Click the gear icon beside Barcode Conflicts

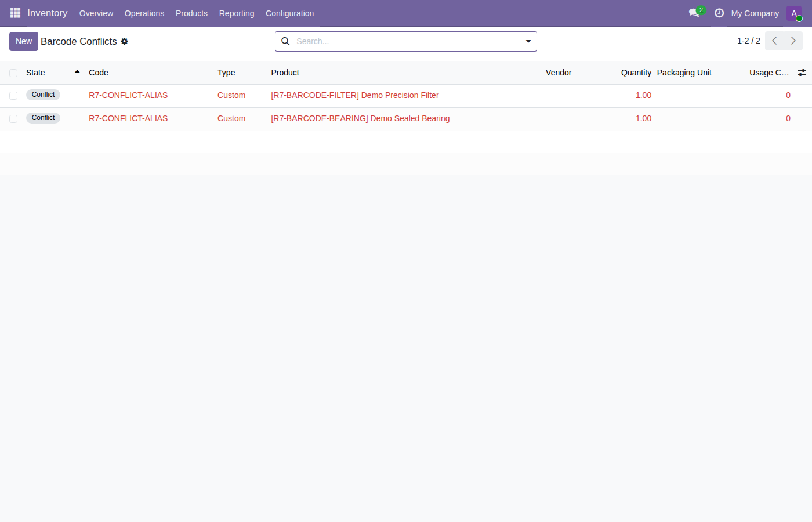point(125,41)
